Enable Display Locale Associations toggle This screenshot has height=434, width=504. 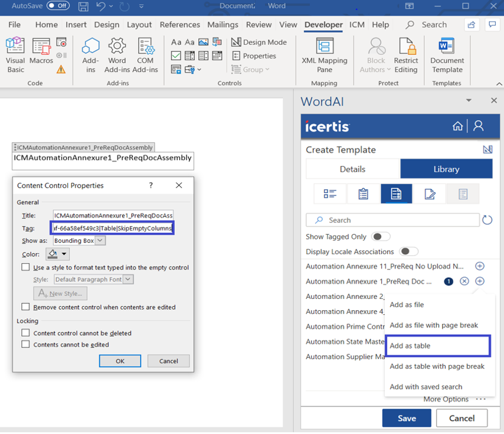(x=409, y=252)
